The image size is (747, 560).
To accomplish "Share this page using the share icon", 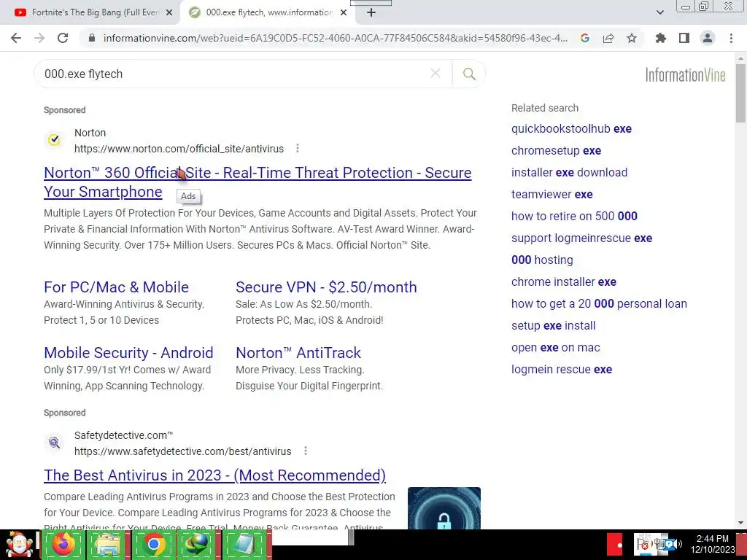I will click(608, 38).
